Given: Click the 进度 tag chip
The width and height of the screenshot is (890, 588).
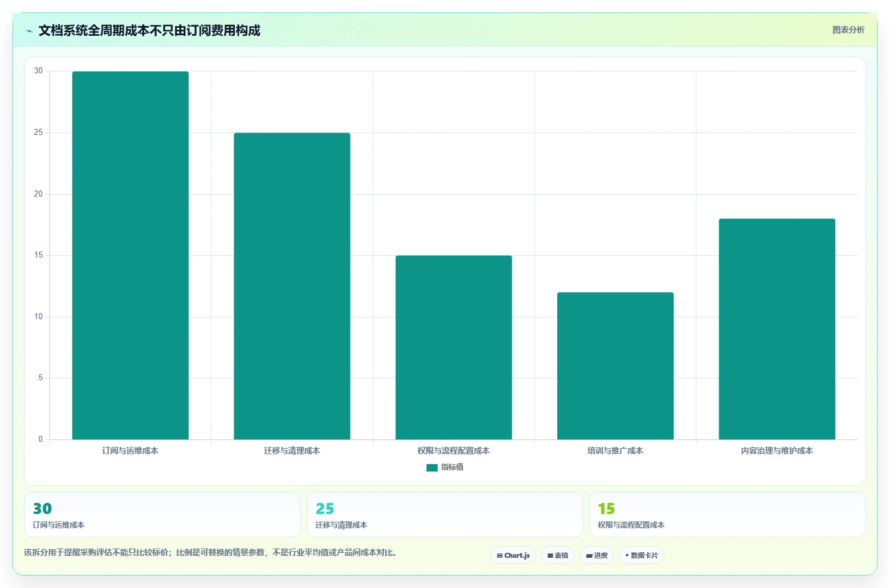Looking at the screenshot, I should click(x=597, y=555).
